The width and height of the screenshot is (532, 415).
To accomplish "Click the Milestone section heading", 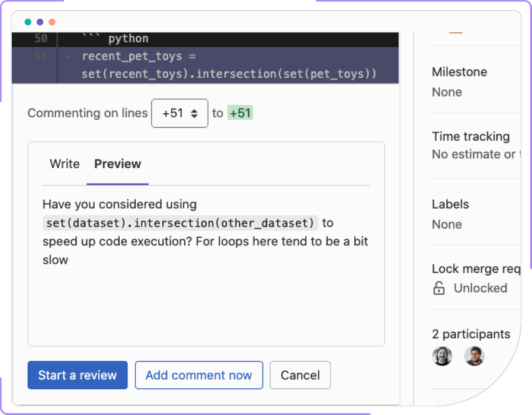I will (x=459, y=72).
